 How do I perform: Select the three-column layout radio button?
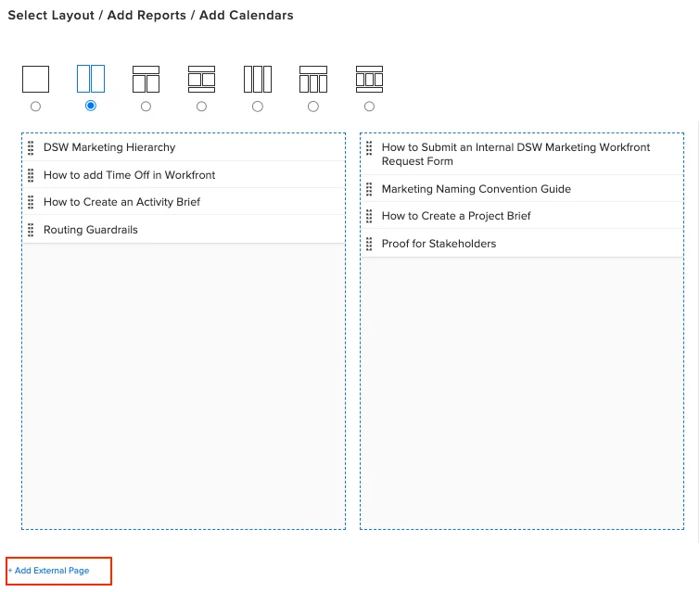click(x=258, y=107)
